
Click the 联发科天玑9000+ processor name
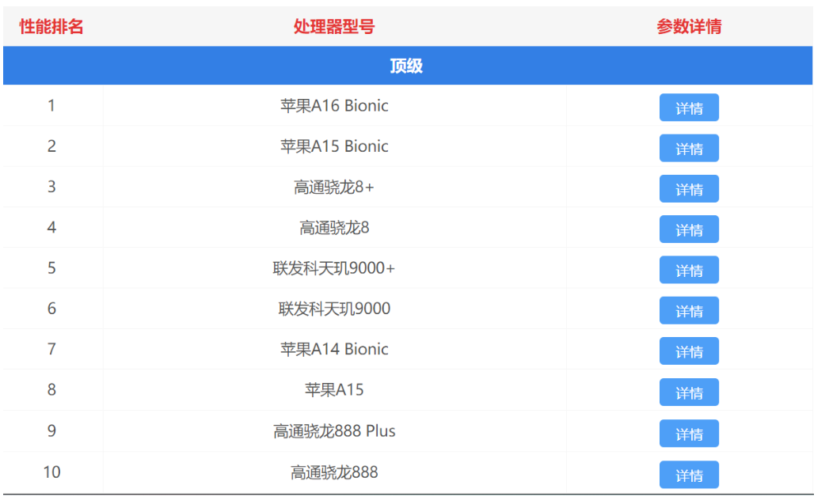pos(333,269)
